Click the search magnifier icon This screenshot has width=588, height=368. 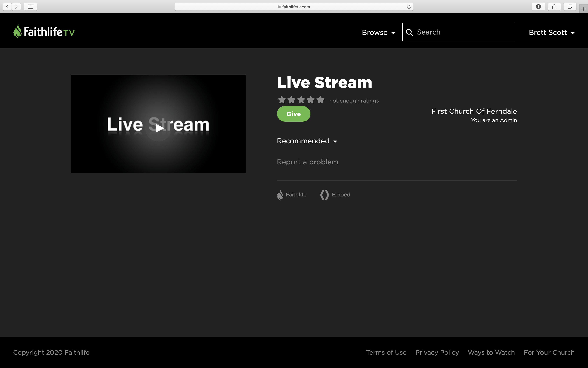[409, 32]
